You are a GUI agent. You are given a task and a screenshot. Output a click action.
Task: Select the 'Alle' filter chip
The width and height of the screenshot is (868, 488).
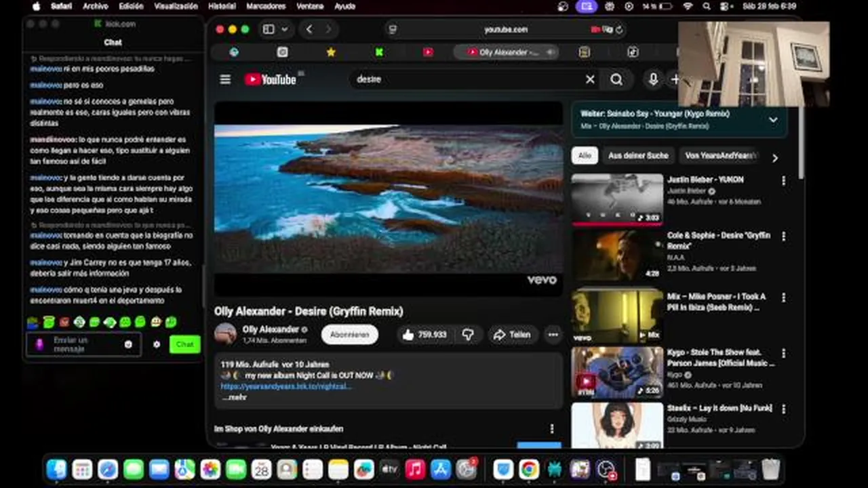click(585, 155)
